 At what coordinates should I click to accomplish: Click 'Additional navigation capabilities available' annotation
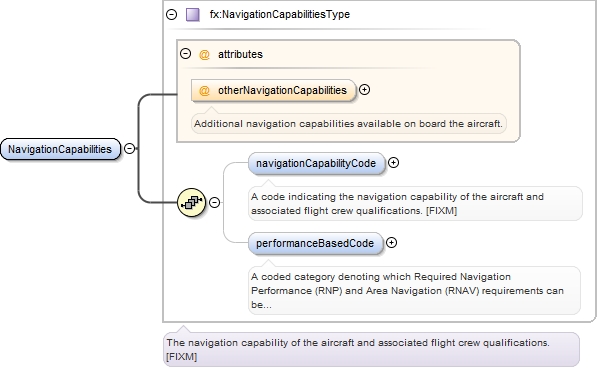click(349, 124)
